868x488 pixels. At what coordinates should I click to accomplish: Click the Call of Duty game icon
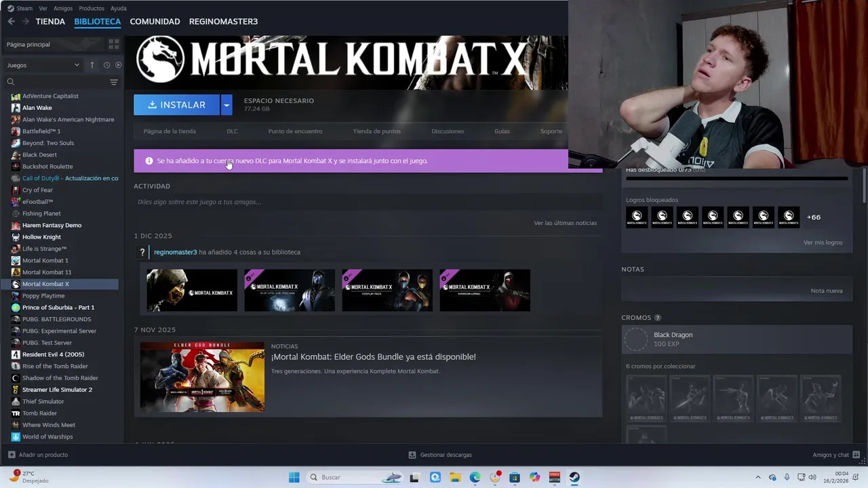16,178
